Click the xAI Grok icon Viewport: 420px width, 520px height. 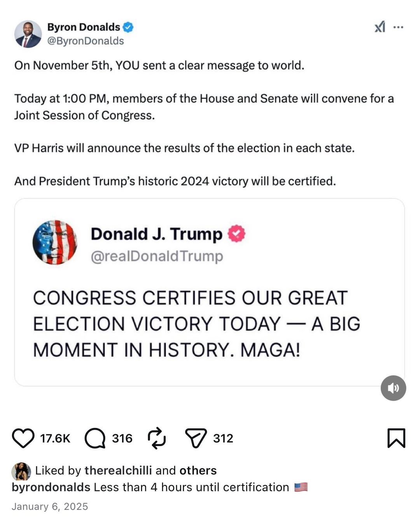[x=380, y=27]
